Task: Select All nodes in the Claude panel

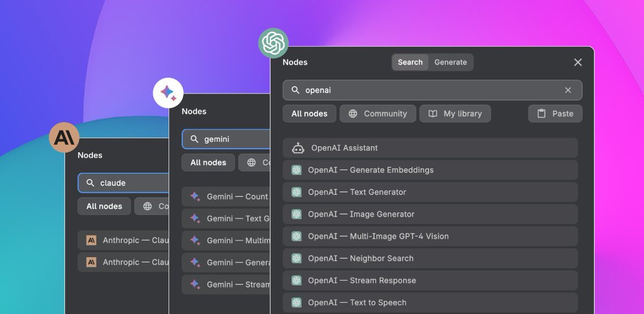Action: (x=104, y=206)
